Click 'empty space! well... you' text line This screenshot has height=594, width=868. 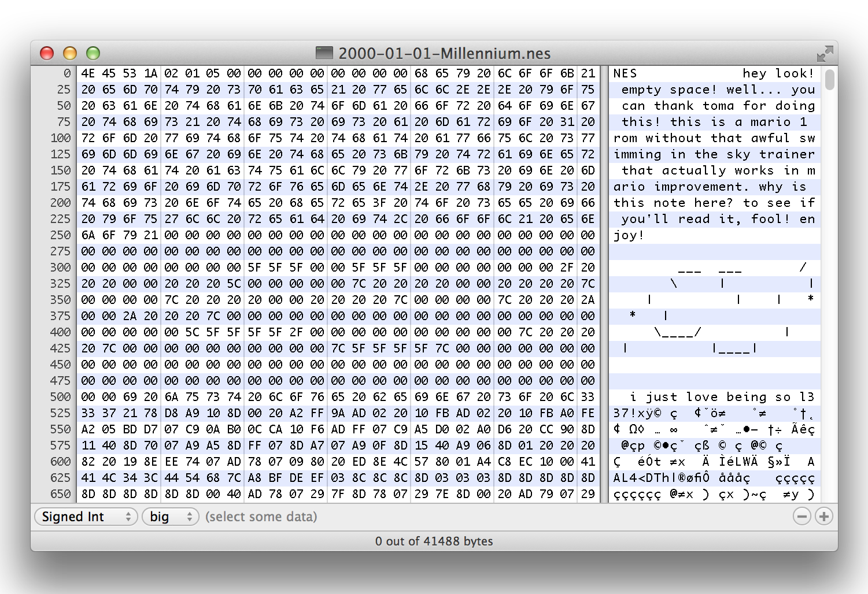tap(718, 90)
